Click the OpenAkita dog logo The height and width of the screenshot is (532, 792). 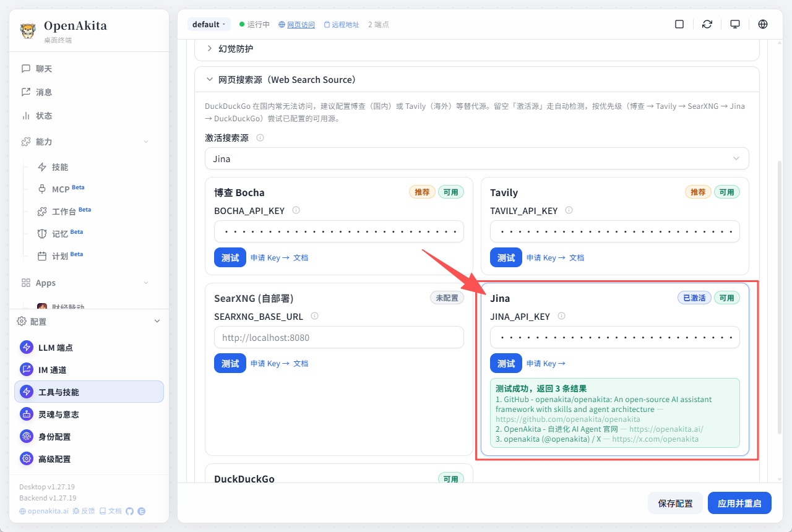28,30
